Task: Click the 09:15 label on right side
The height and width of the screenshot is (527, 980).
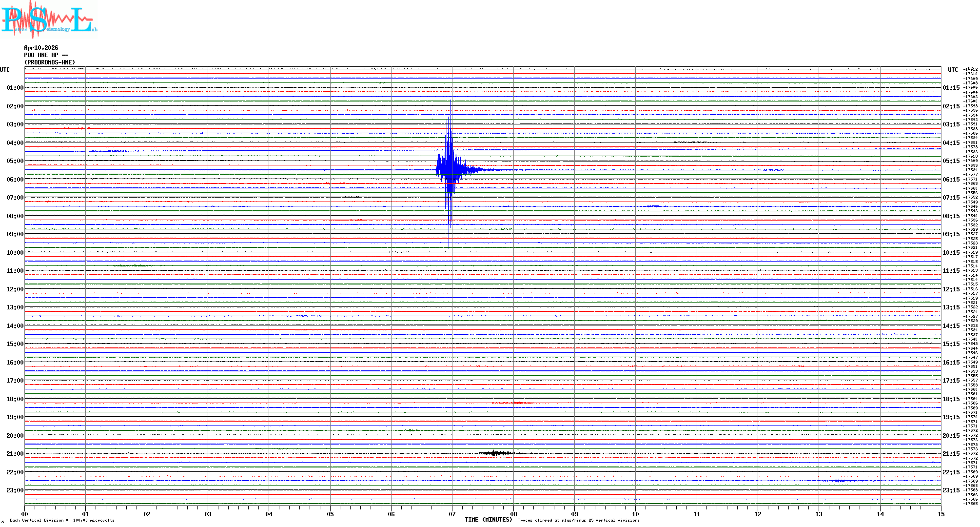Action: pyautogui.click(x=951, y=234)
